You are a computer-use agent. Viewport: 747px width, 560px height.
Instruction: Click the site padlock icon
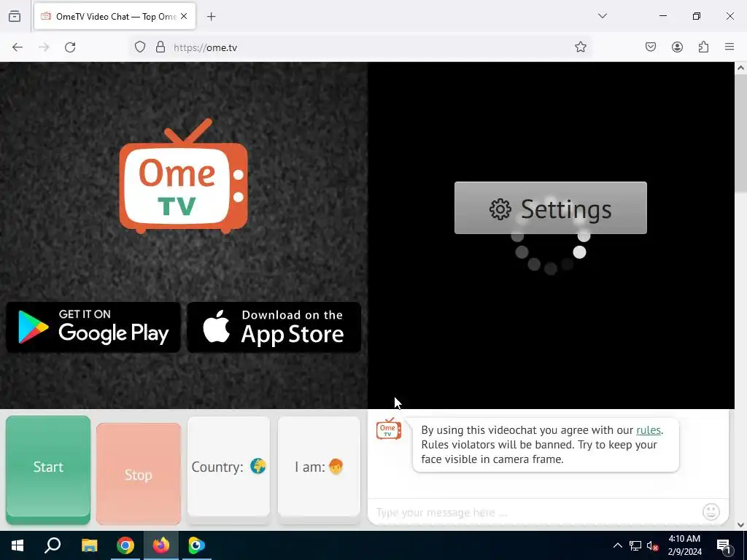tap(160, 47)
